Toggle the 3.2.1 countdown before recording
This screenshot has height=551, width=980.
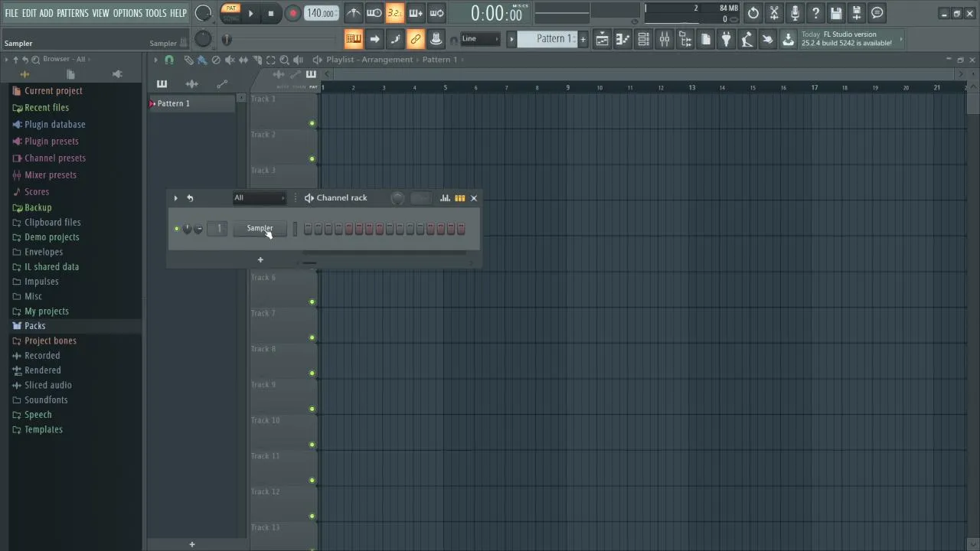click(x=394, y=13)
